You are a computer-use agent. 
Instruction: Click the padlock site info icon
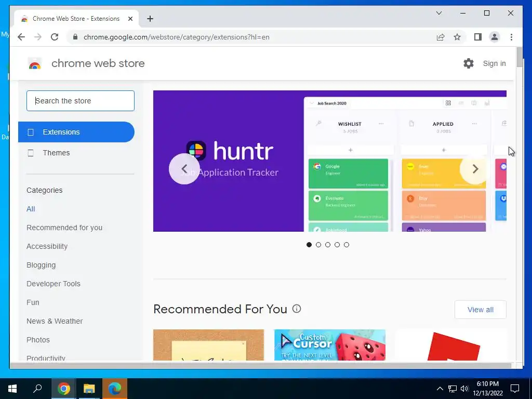pos(75,37)
